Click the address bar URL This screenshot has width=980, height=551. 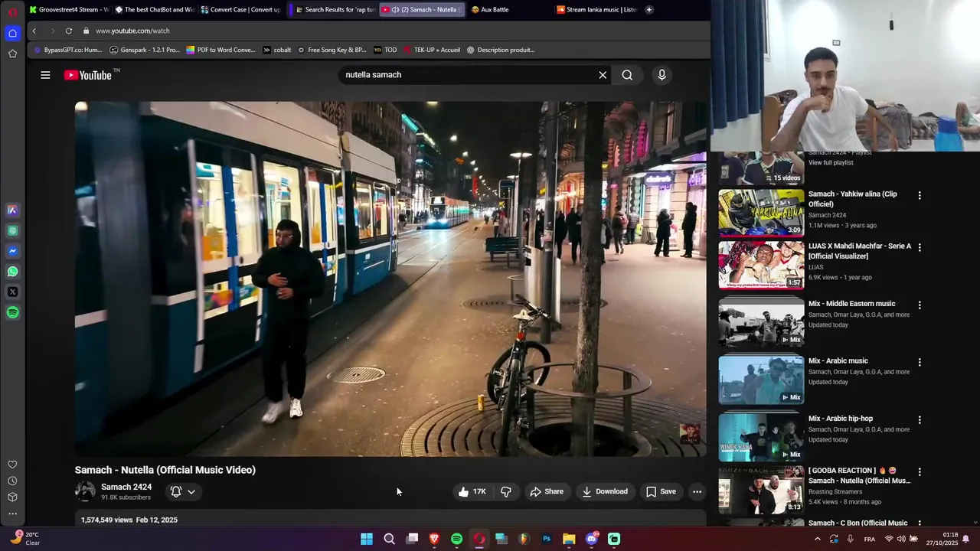(132, 31)
